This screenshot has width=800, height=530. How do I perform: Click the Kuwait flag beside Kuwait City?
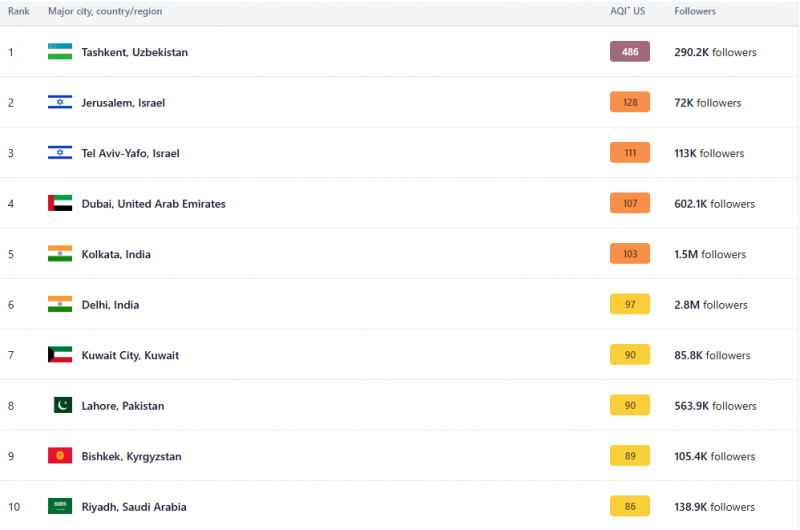pyautogui.click(x=60, y=355)
